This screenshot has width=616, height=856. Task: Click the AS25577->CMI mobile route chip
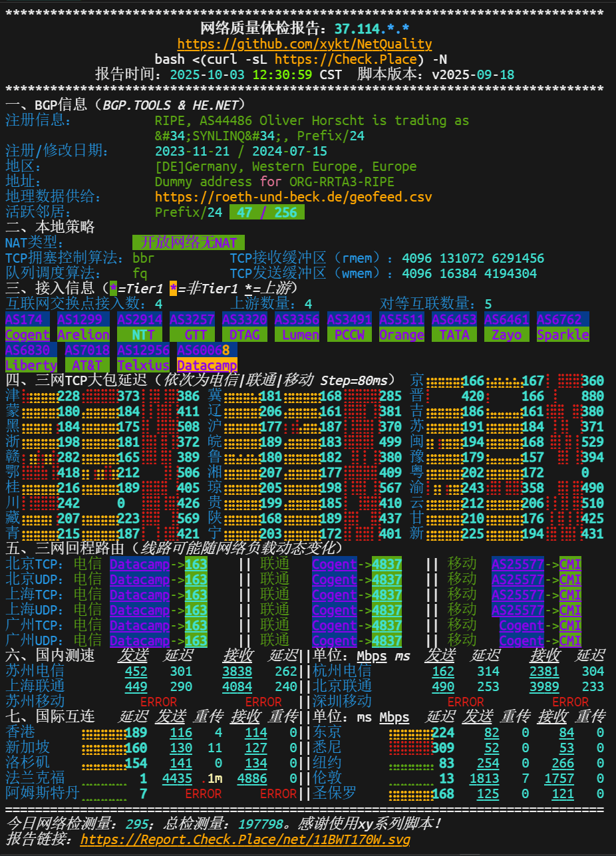pos(537,564)
